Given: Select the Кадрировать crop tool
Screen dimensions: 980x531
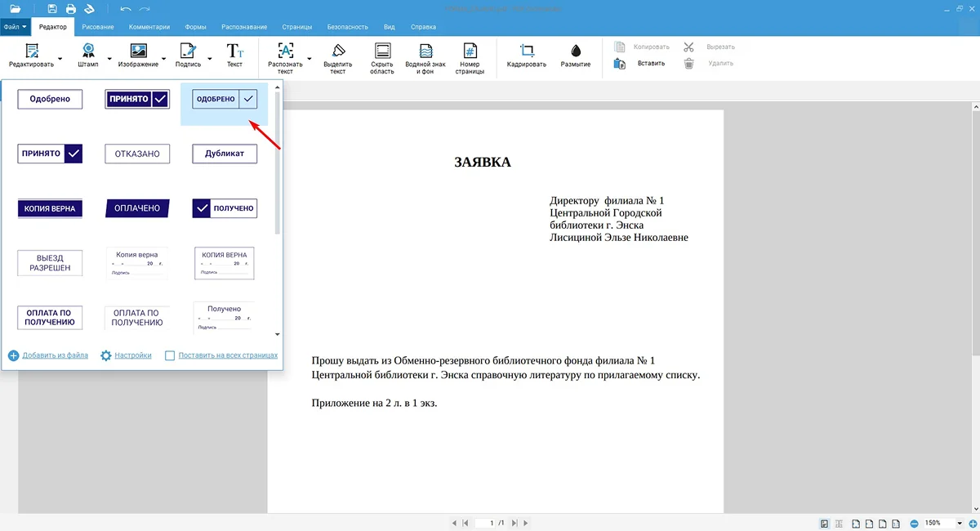Looking at the screenshot, I should point(526,51).
